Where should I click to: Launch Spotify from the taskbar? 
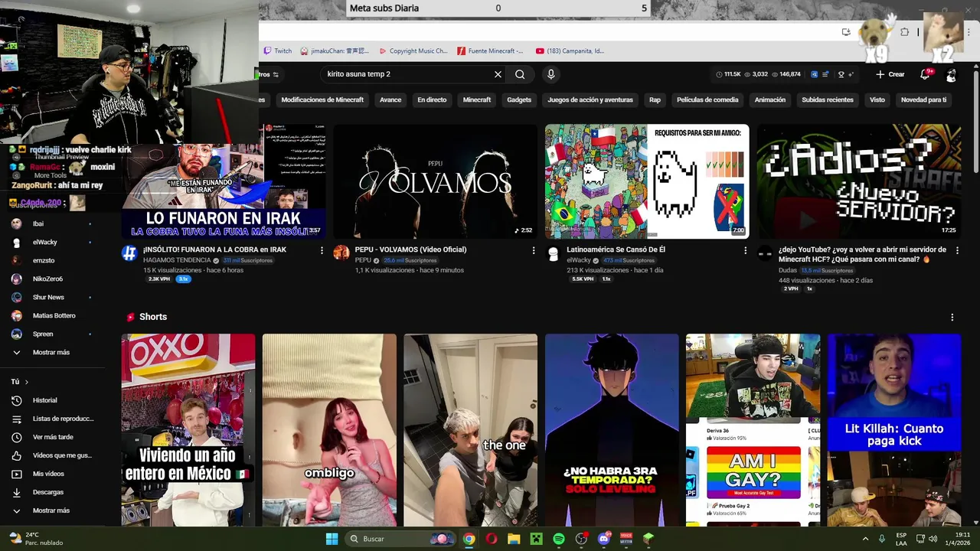[x=559, y=539]
